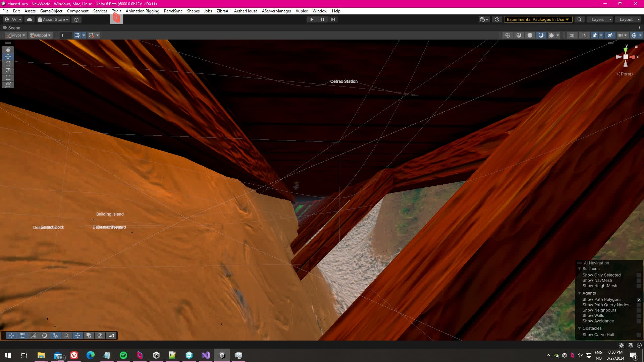
Task: Collapse the Agents section
Action: click(579, 293)
